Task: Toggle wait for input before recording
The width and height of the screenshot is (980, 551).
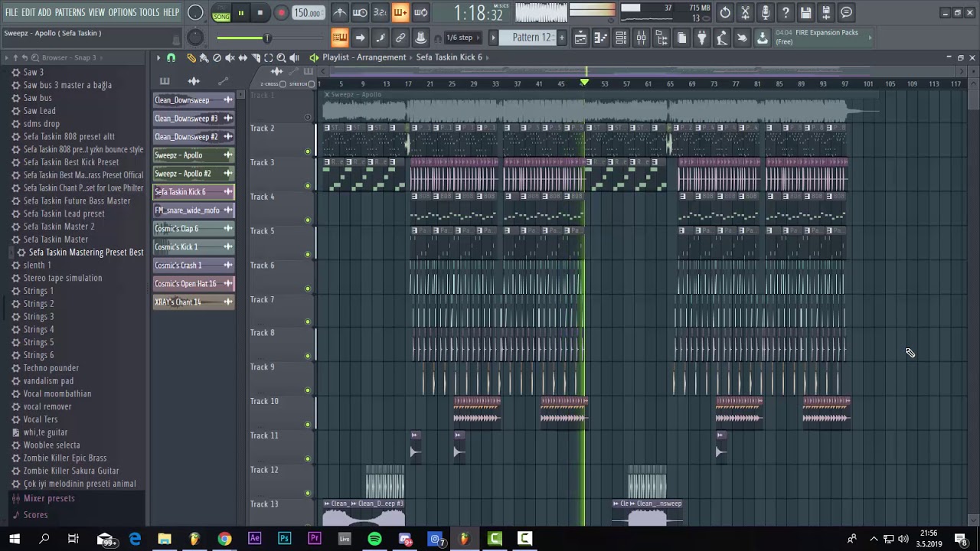Action: 360,12
